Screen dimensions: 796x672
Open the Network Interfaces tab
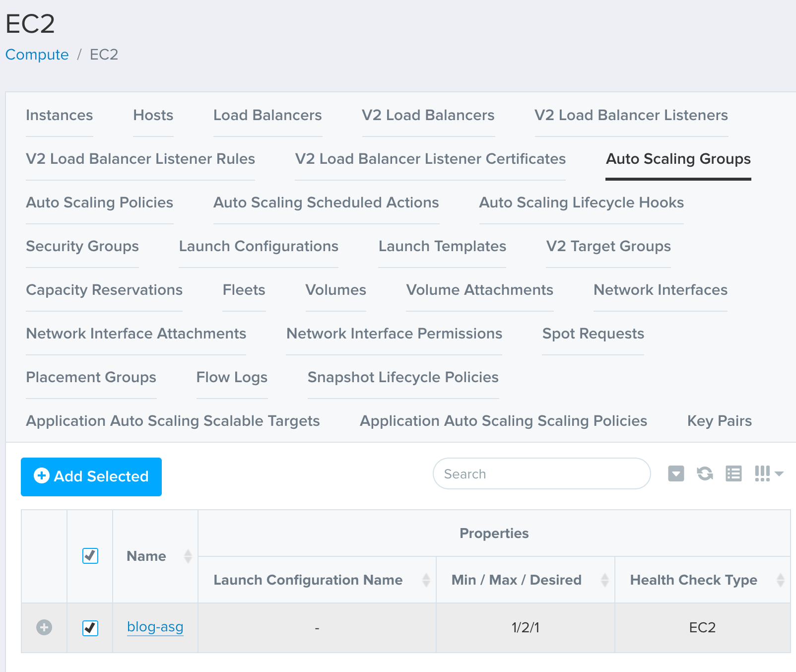coord(661,290)
